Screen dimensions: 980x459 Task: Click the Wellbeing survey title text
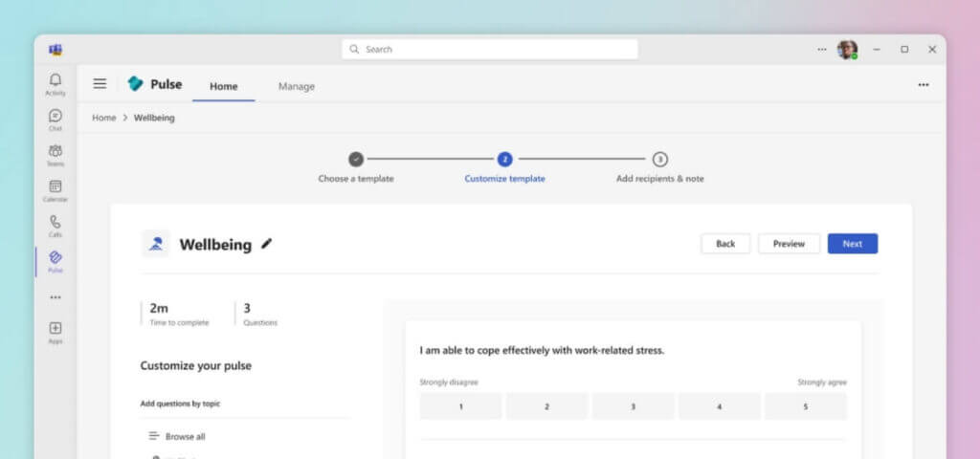(215, 244)
